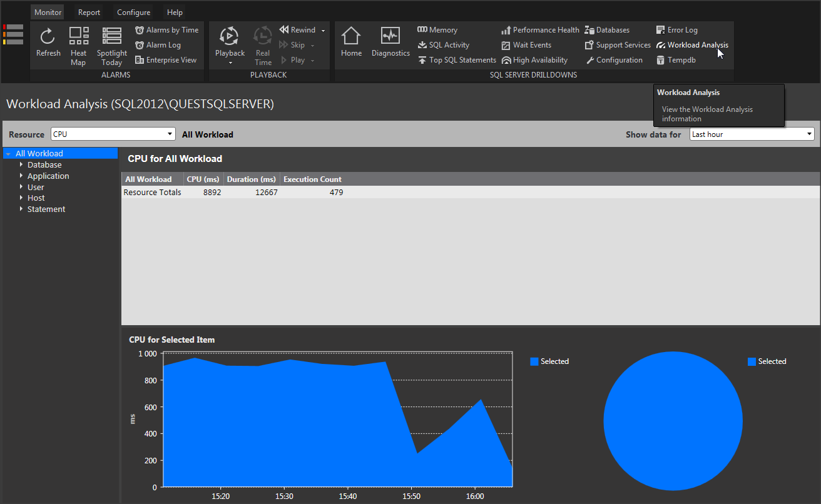Screen dimensions: 821x504
Task: Open the Skip dropdown arrow
Action: (312, 46)
